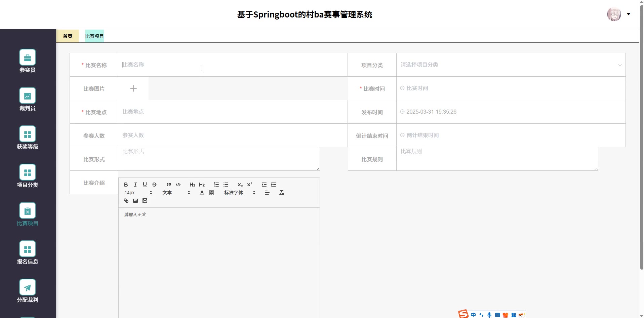Go to 分配裁判 in the sidebar
Screen dimensions: 644x318
[x=28, y=291]
